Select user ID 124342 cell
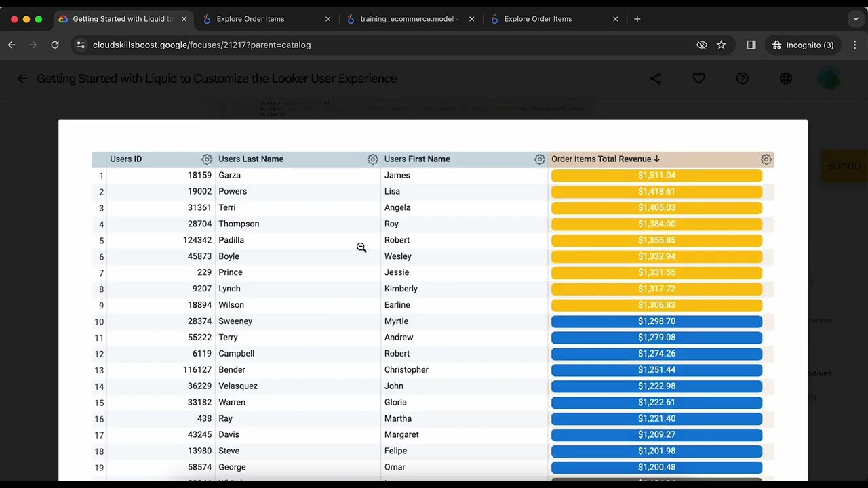Image resolution: width=868 pixels, height=488 pixels. [197, 241]
